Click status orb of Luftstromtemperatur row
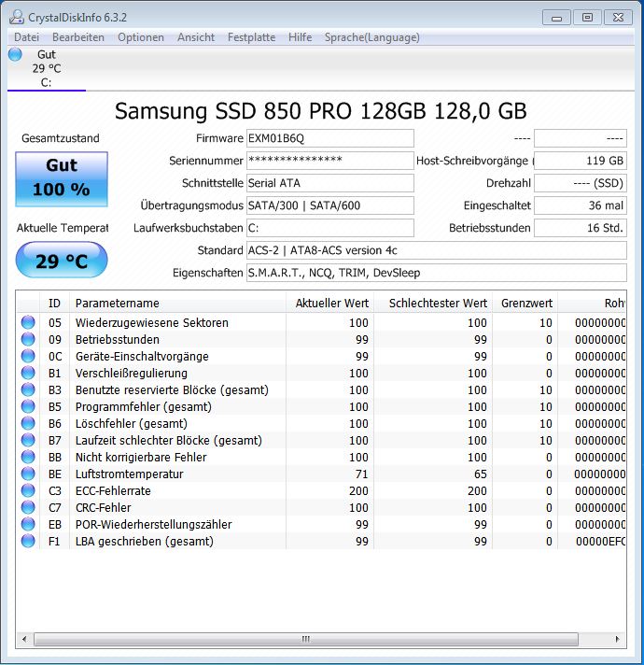644x665 pixels. click(x=28, y=474)
